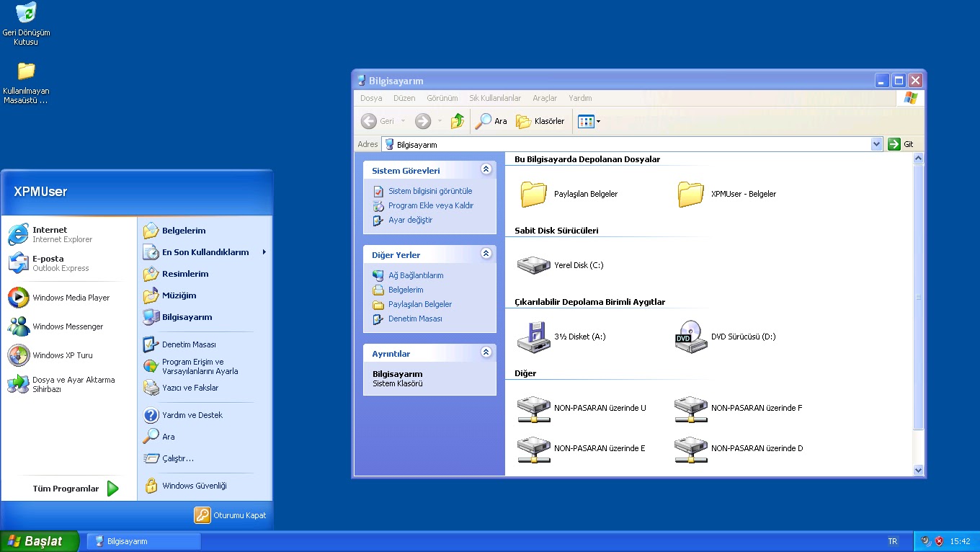Screen dimensions: 980x552
Task: Select the Geri Dönüşüm Kutusu desktop icon
Action: 26,13
